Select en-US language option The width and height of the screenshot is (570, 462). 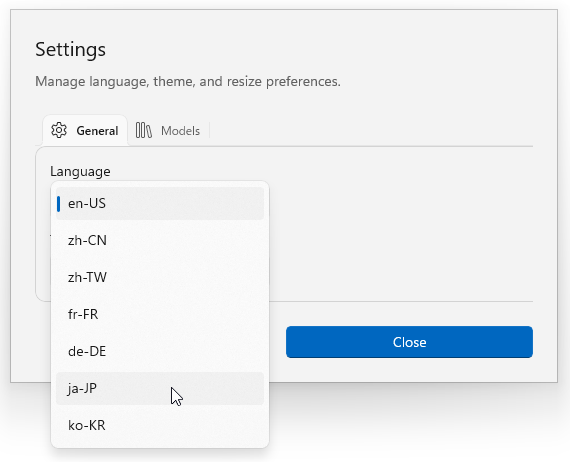[160, 203]
